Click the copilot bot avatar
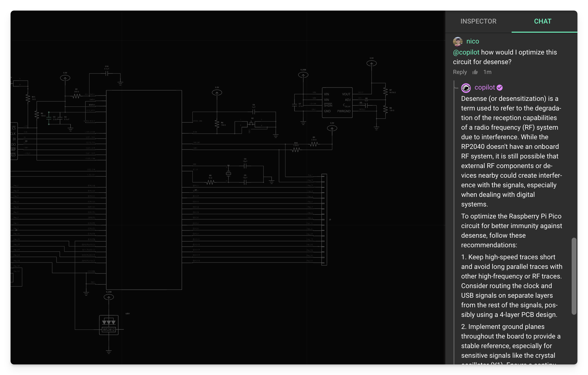 point(466,88)
